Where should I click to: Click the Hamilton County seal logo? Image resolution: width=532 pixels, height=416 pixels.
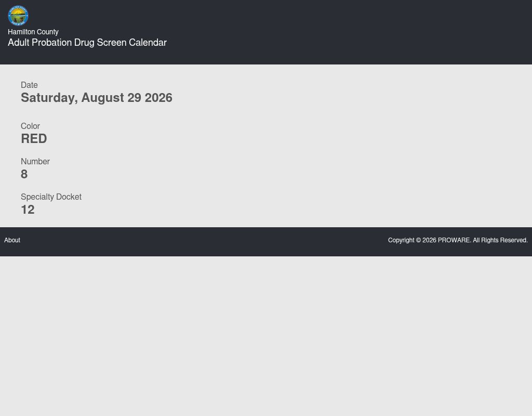(x=18, y=15)
